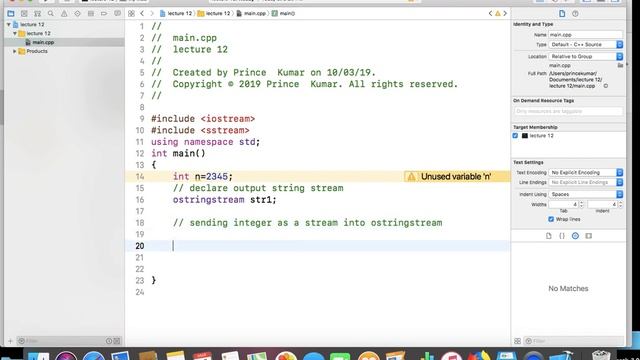Open the Line Endings dropdown

click(x=586, y=182)
